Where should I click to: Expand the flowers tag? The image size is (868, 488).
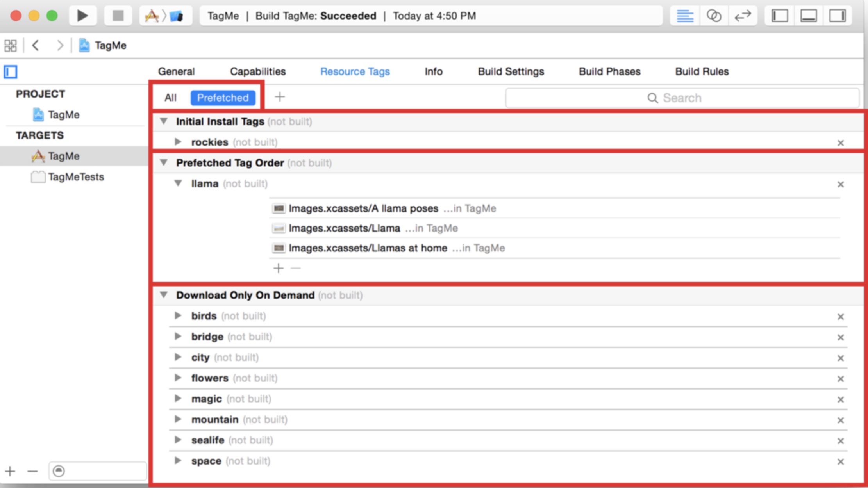point(178,378)
